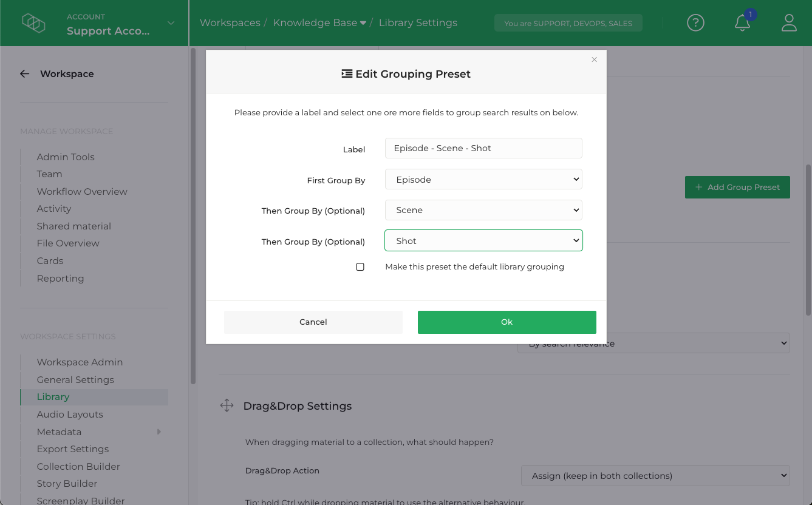Viewport: 812px width, 505px height.
Task: Click the Ok button
Action: pos(507,322)
